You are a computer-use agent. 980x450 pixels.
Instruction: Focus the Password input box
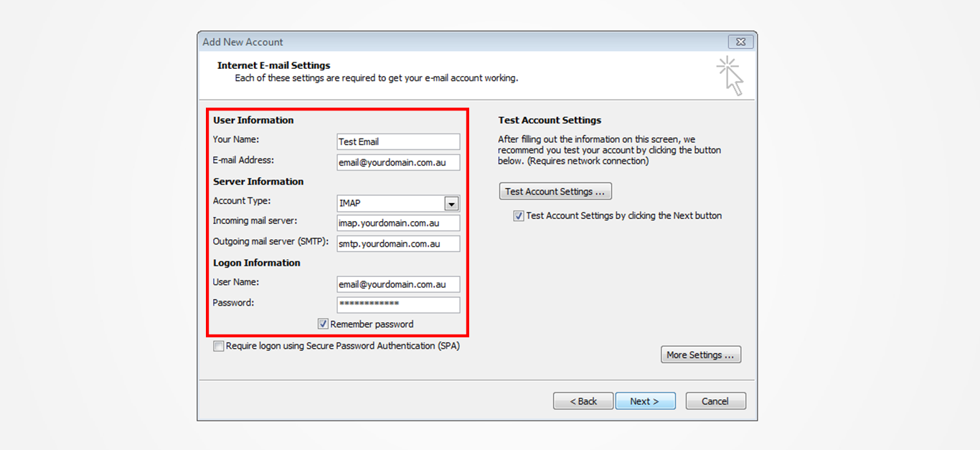pos(398,305)
